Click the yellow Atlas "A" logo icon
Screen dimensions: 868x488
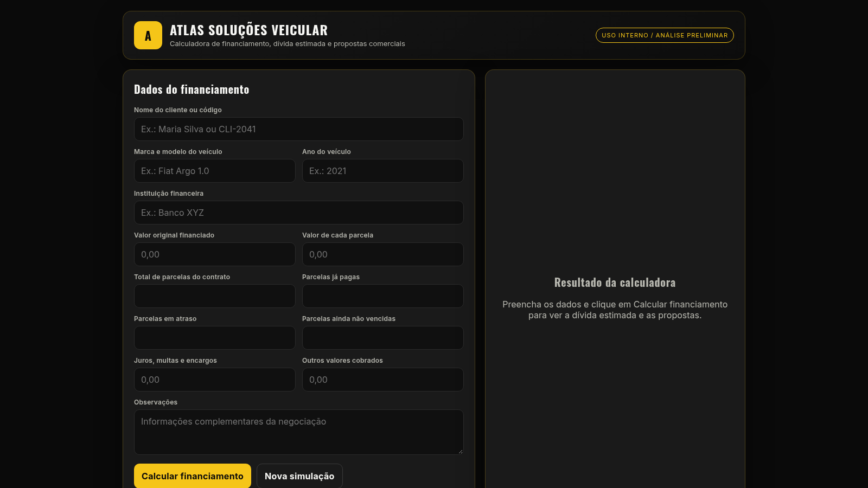tap(148, 35)
